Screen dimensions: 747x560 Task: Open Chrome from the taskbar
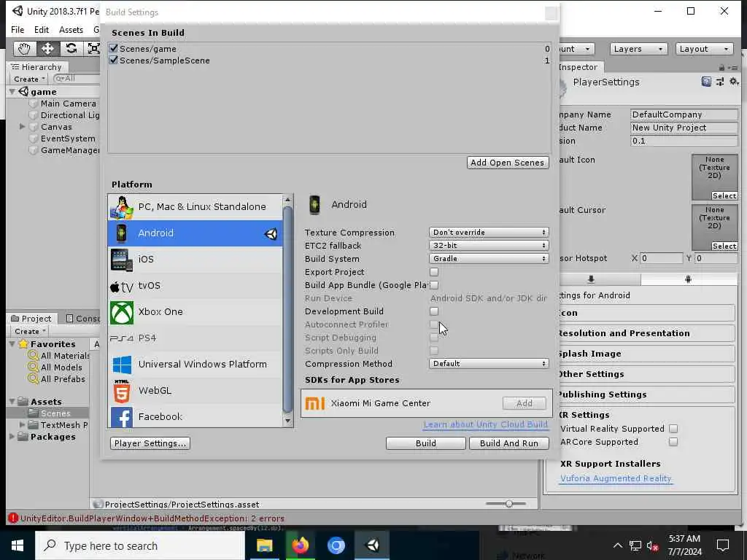336,545
